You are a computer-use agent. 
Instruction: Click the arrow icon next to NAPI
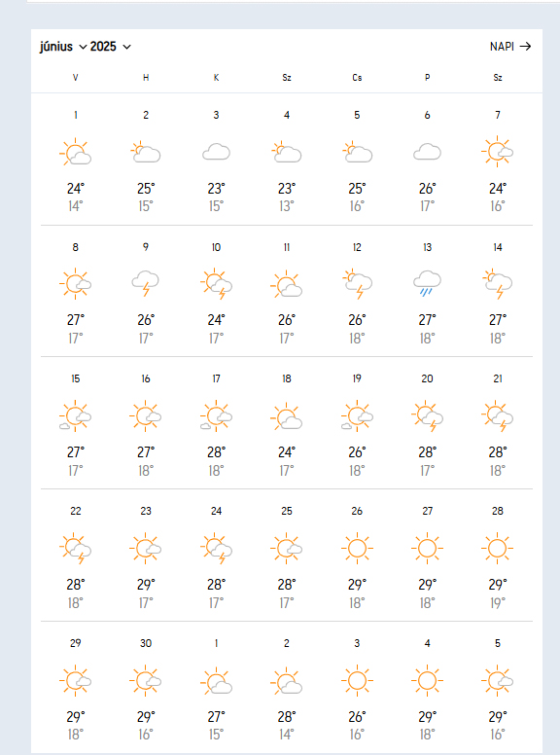tap(525, 47)
